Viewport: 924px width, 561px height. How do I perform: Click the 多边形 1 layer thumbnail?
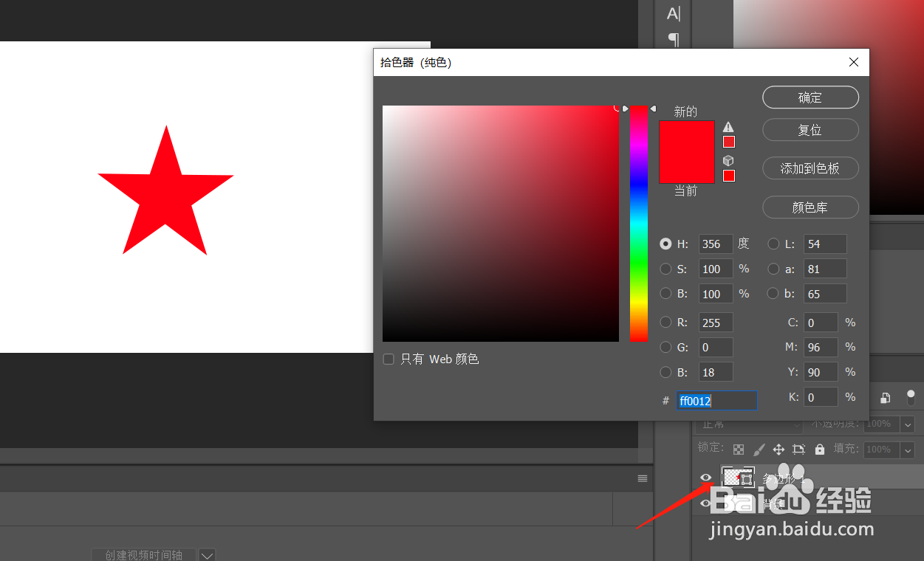point(738,478)
